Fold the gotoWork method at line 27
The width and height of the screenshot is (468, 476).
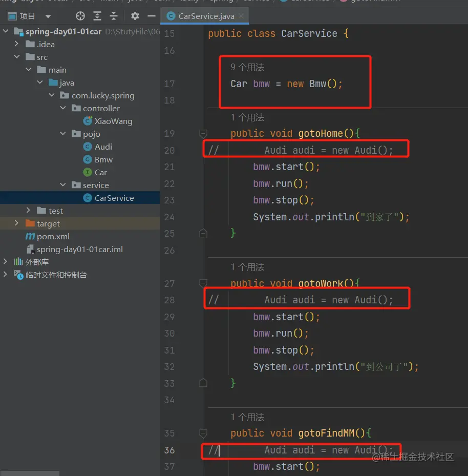[203, 283]
